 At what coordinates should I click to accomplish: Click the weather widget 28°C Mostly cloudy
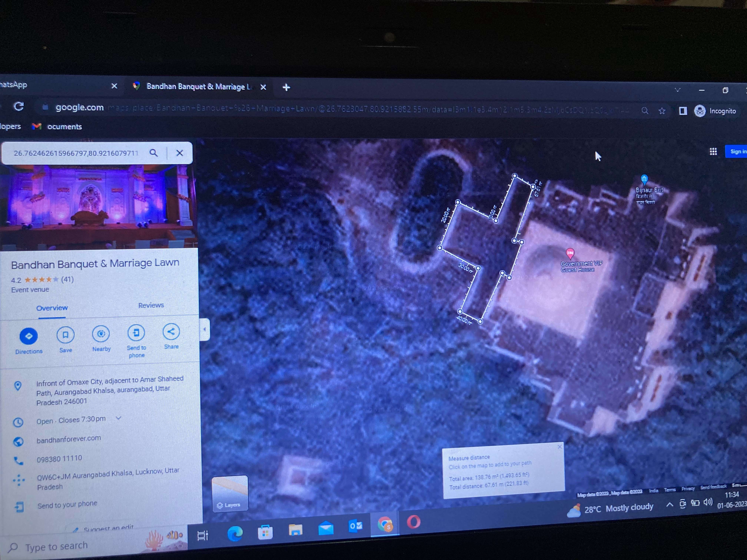pos(610,509)
